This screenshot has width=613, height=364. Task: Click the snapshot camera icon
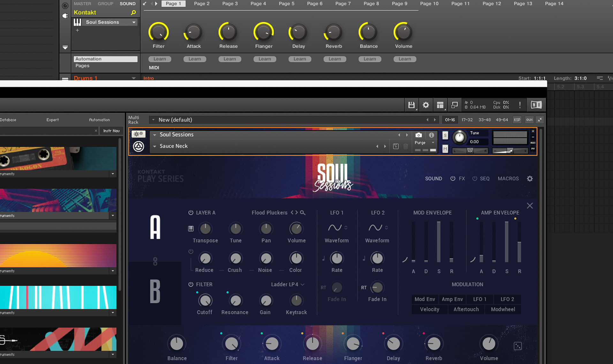coord(419,135)
